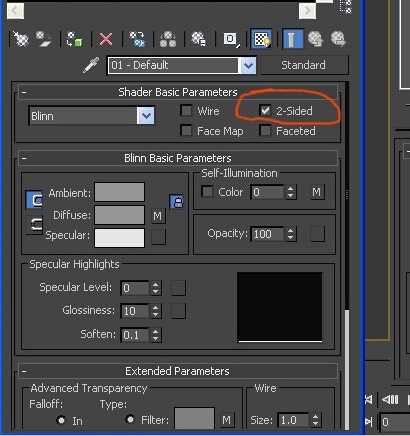Click the Ambient color swatch

pyautogui.click(x=119, y=192)
